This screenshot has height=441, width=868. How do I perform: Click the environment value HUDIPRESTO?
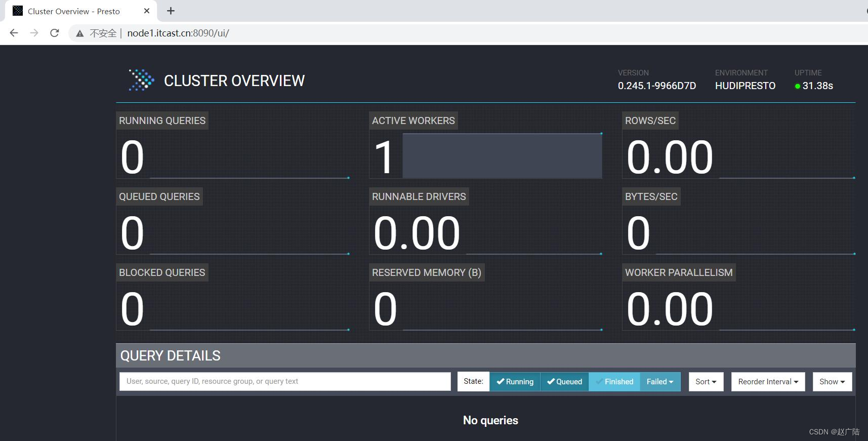[745, 86]
